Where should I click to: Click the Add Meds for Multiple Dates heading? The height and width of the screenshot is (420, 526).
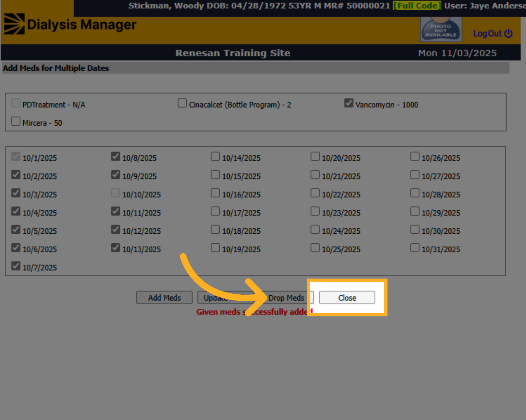coord(56,68)
